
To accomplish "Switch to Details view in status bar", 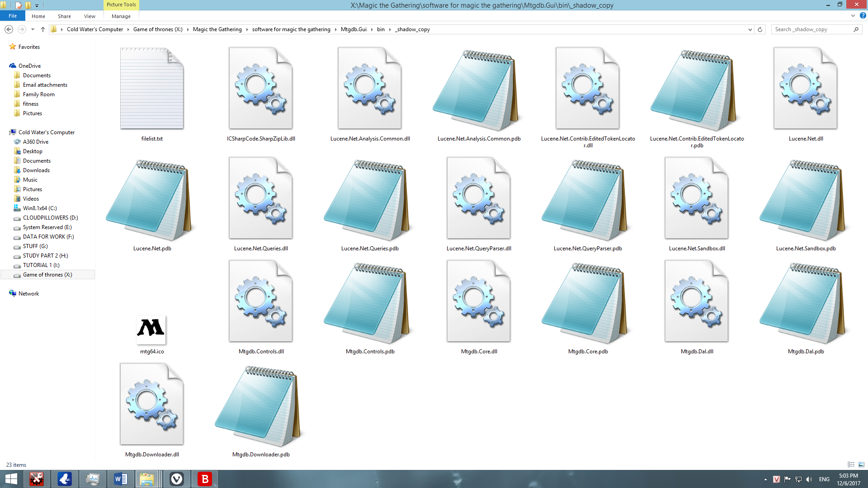I will point(851,465).
